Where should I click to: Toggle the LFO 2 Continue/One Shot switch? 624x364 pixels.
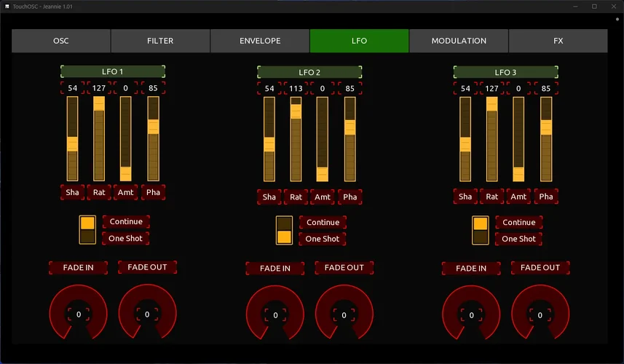click(x=284, y=230)
